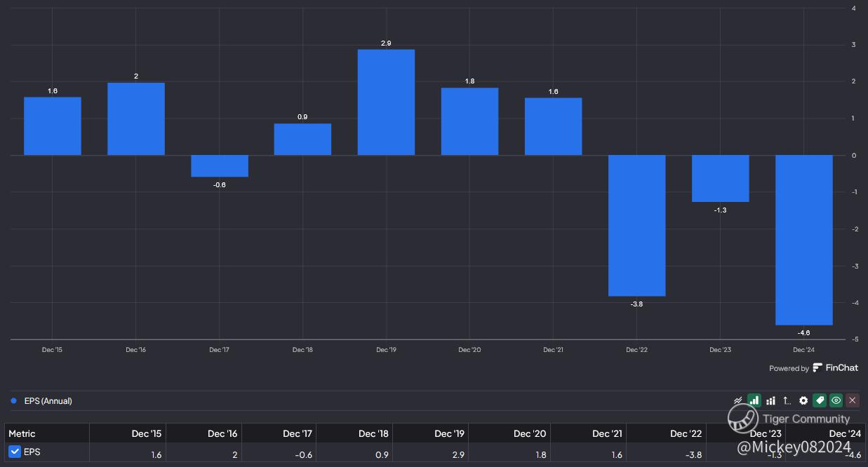Click table cell 1.8 in EPS row

point(509,454)
